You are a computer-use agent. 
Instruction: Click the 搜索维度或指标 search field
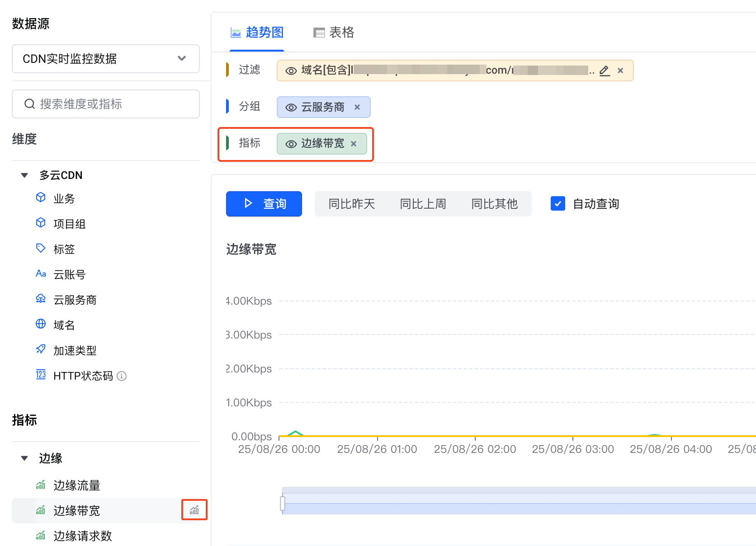[x=105, y=104]
